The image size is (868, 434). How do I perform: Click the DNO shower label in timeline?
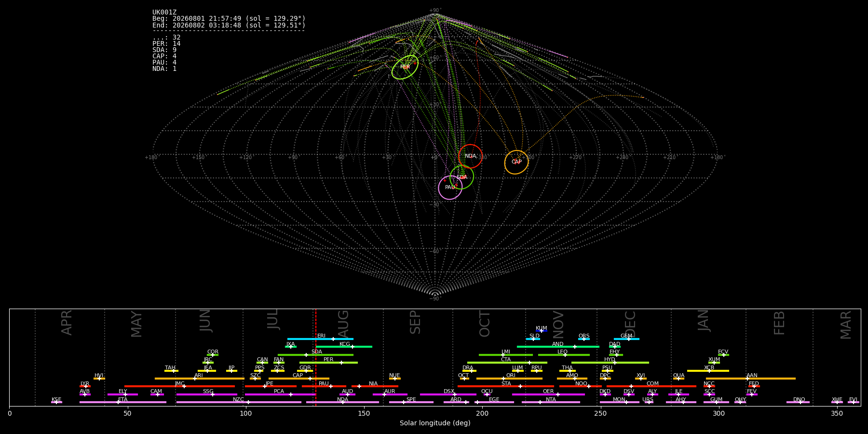point(799,400)
